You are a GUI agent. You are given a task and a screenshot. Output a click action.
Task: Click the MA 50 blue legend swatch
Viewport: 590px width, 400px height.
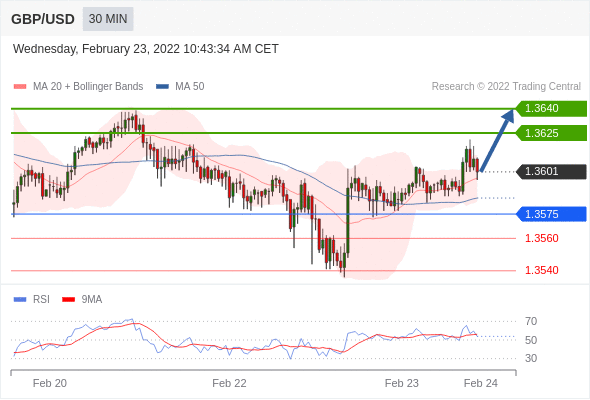click(x=162, y=87)
